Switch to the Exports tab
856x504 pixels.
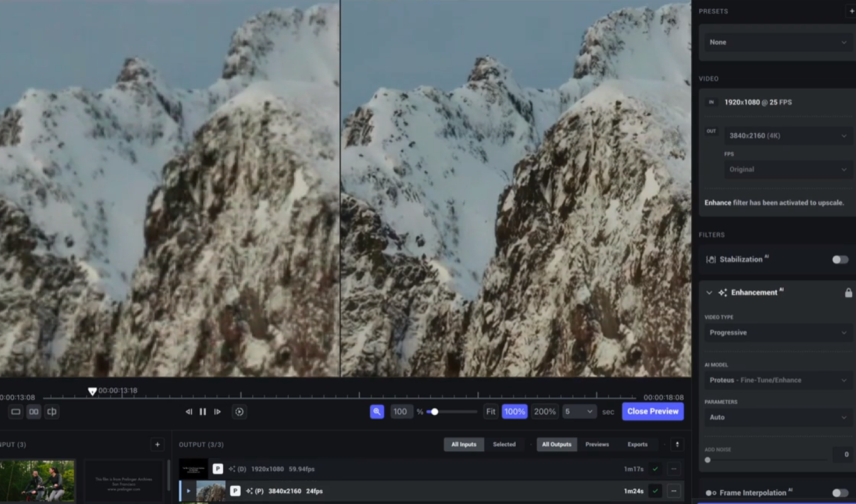point(637,444)
